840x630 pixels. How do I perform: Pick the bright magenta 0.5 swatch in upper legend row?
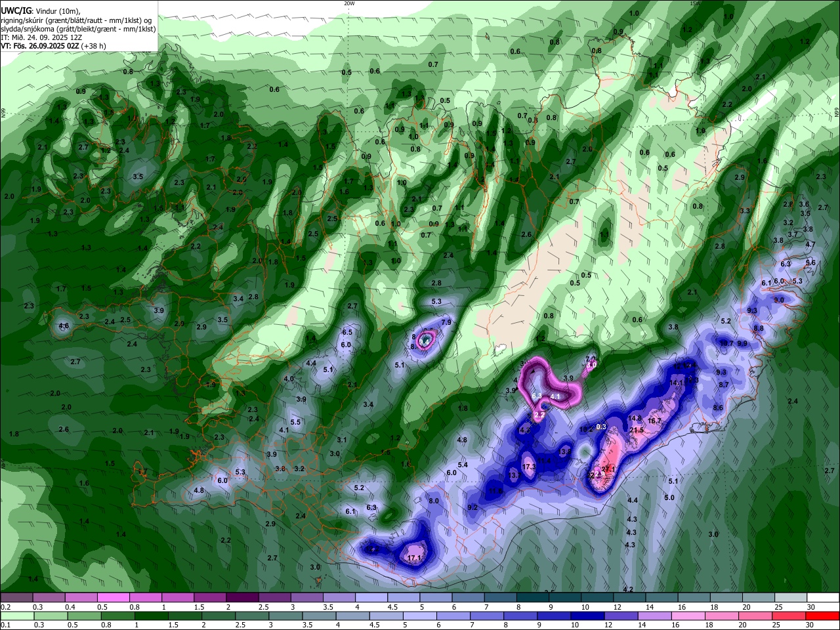113,597
